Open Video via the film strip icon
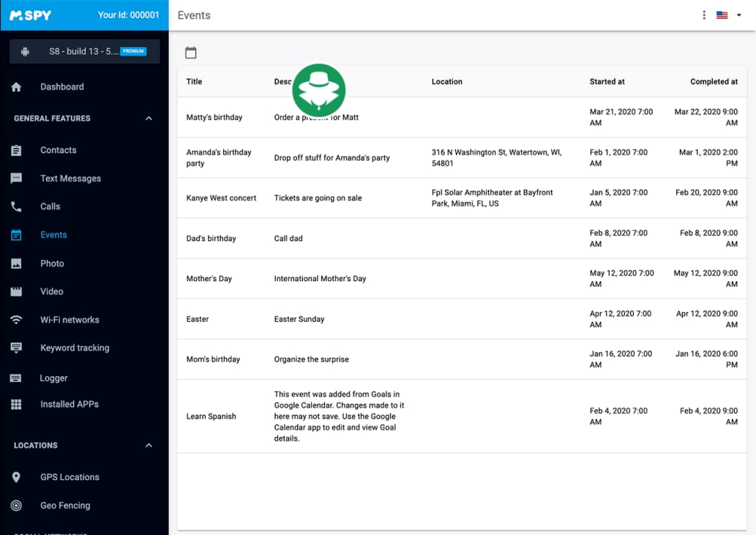Screen dimensions: 756x535 click(x=16, y=291)
